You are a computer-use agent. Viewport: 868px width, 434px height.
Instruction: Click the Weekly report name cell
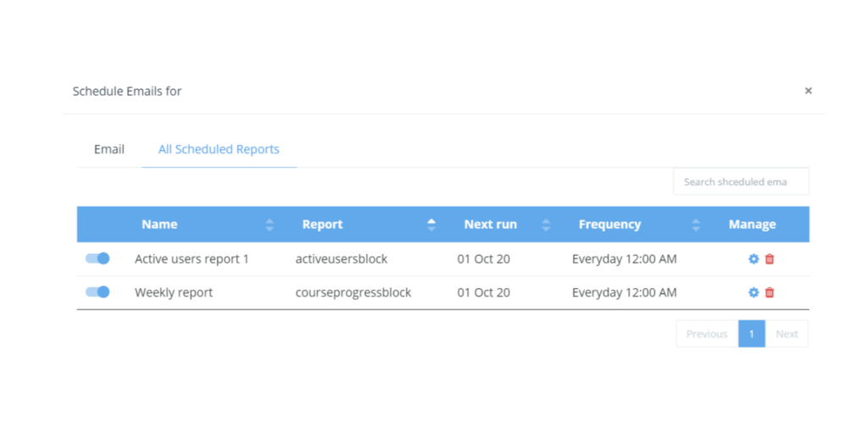pyautogui.click(x=174, y=292)
